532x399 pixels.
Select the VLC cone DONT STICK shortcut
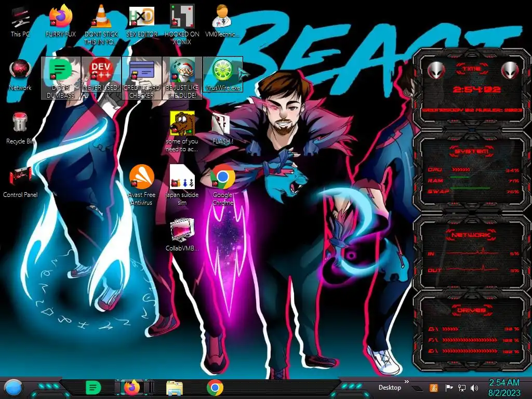(101, 25)
